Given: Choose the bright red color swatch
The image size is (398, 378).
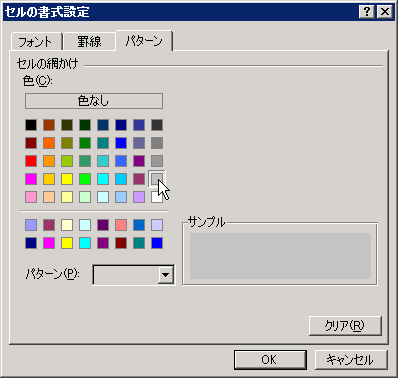Looking at the screenshot, I should click(31, 161).
